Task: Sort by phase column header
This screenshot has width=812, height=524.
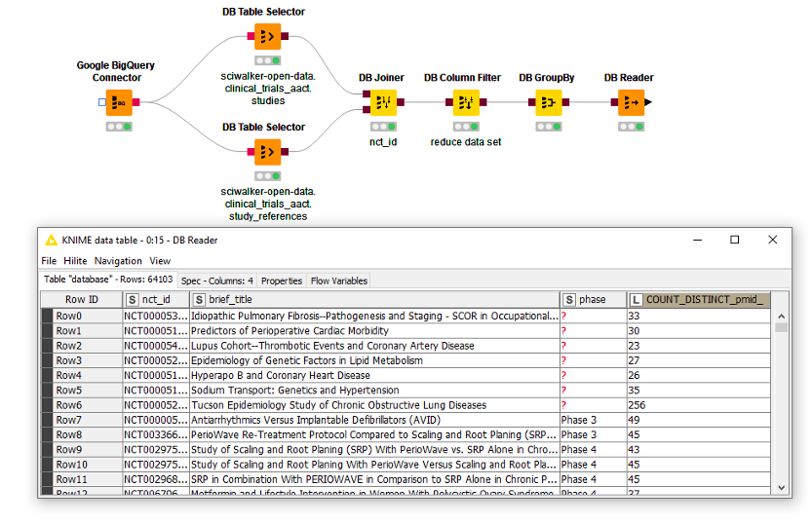Action: (594, 300)
